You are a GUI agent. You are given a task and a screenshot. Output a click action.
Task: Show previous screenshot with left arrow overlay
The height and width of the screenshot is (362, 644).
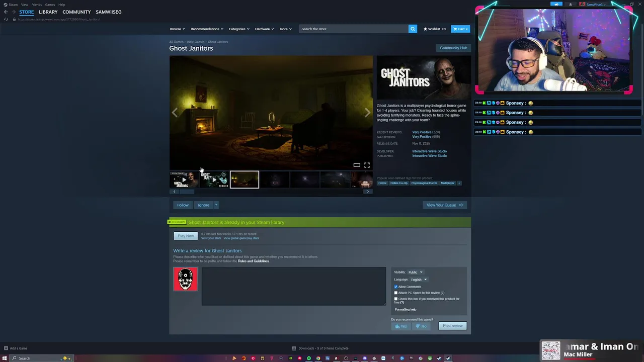175,113
